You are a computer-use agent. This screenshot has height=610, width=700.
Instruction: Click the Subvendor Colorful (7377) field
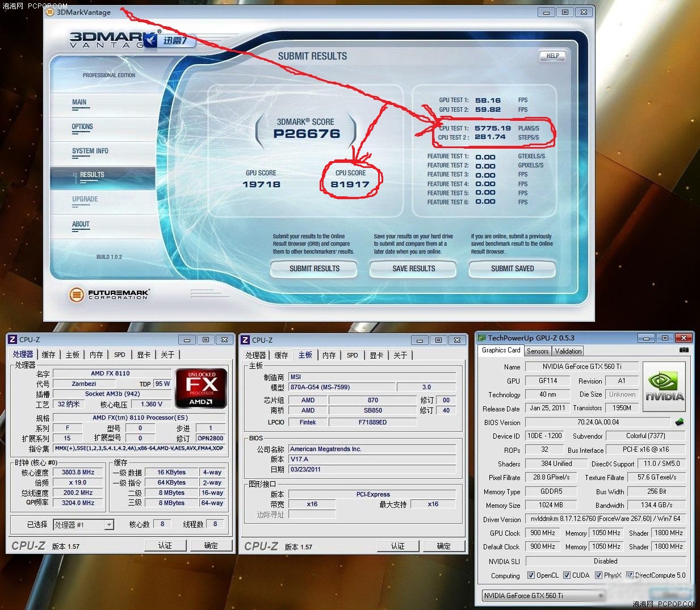645,436
